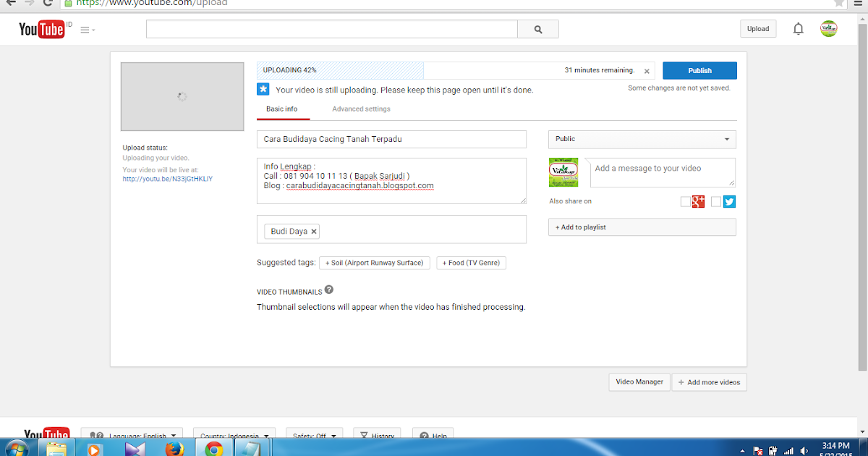Click '+ Add to playlist' button
The width and height of the screenshot is (868, 456).
coord(642,227)
